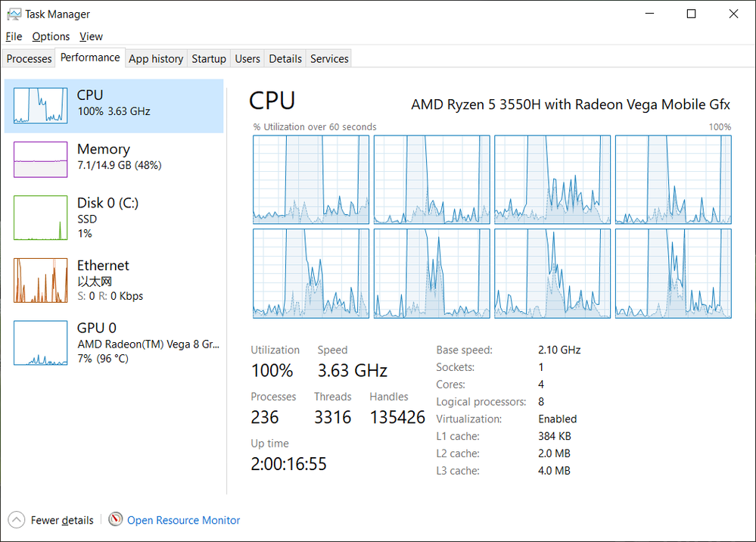Open the Options menu
The height and width of the screenshot is (542, 756).
click(51, 36)
